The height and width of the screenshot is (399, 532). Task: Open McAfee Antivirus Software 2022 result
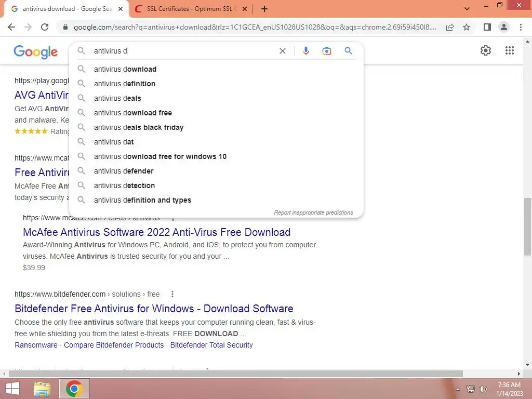[156, 232]
